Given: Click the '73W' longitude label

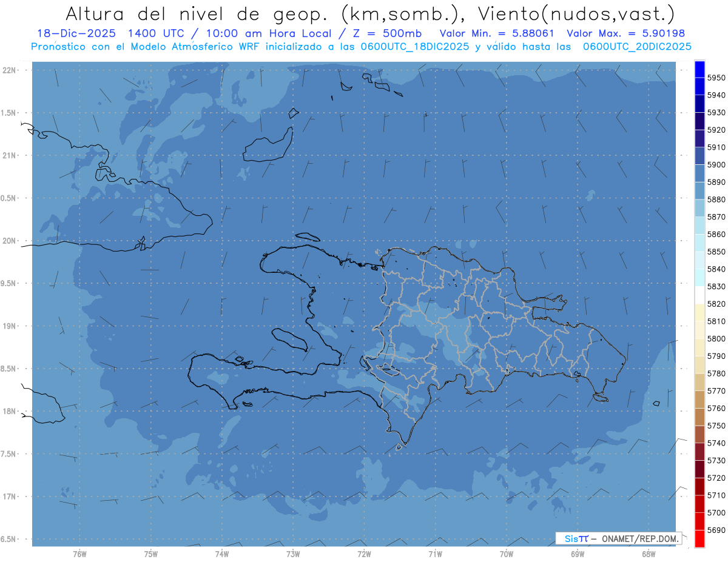Looking at the screenshot, I should click(x=293, y=554).
